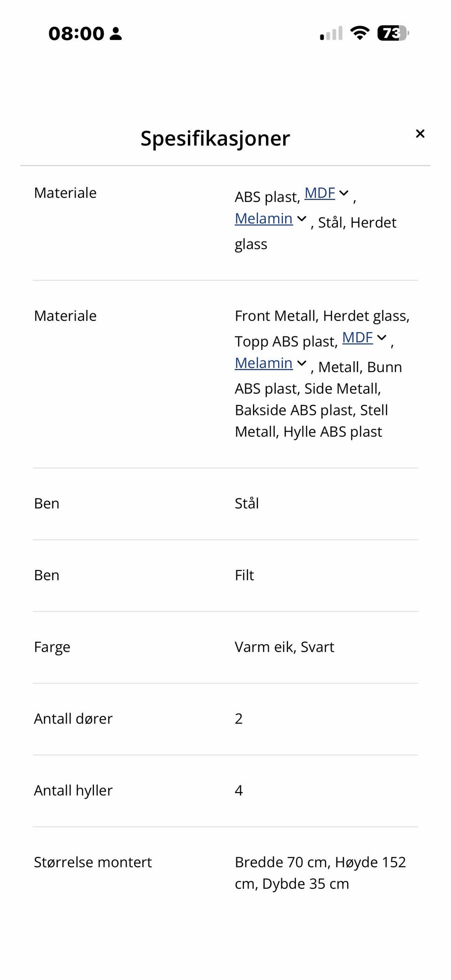Expand chevron beside second Melamin link
This screenshot has width=451, height=980.
click(302, 363)
